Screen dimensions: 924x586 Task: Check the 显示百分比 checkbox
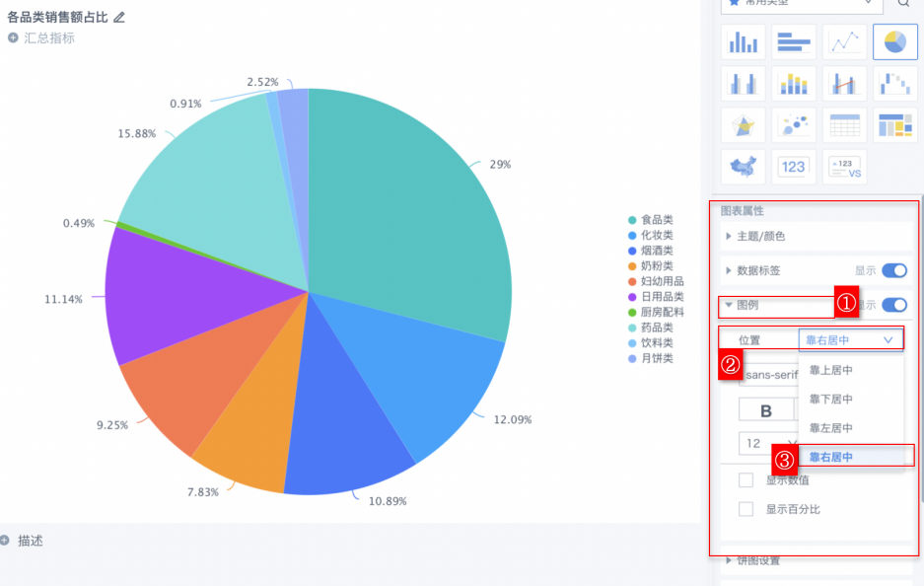[746, 509]
